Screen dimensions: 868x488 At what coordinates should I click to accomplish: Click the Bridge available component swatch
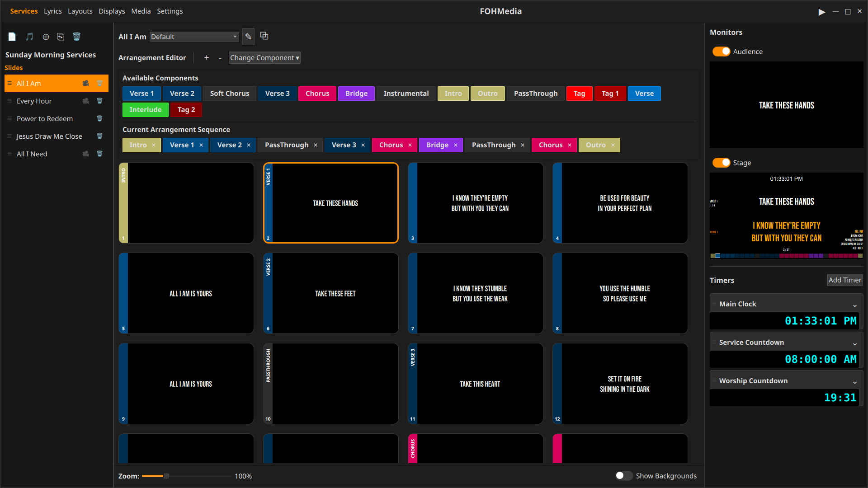click(x=356, y=94)
